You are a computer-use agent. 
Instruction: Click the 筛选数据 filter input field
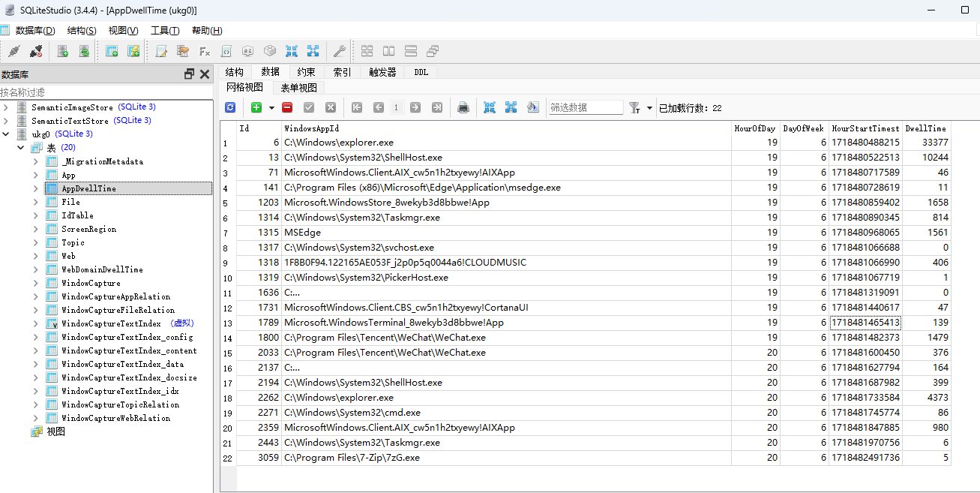(585, 107)
